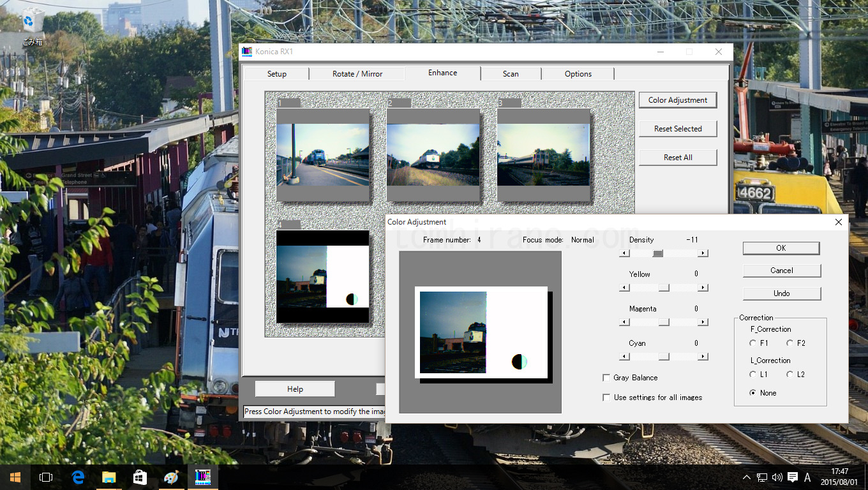Select the L2 correction radio button
Viewport: 868px width, 490px height.
790,375
